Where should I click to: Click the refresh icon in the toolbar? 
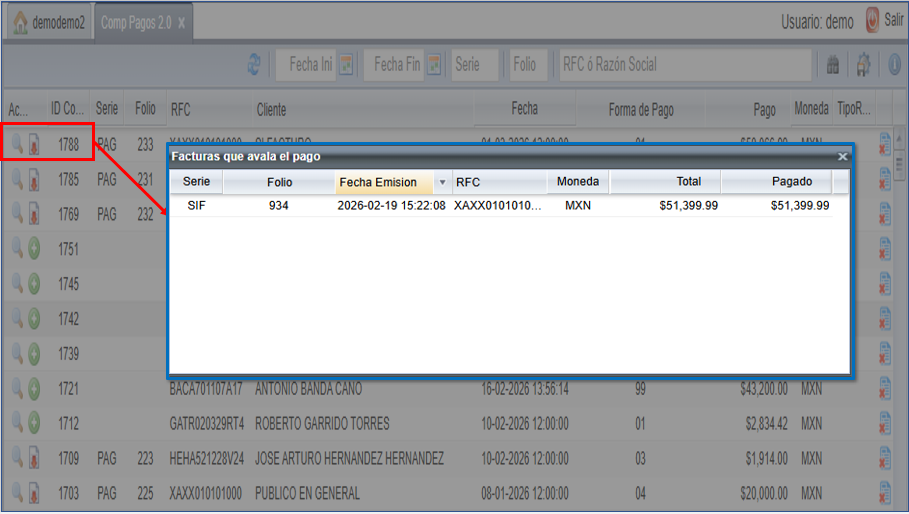pyautogui.click(x=256, y=65)
